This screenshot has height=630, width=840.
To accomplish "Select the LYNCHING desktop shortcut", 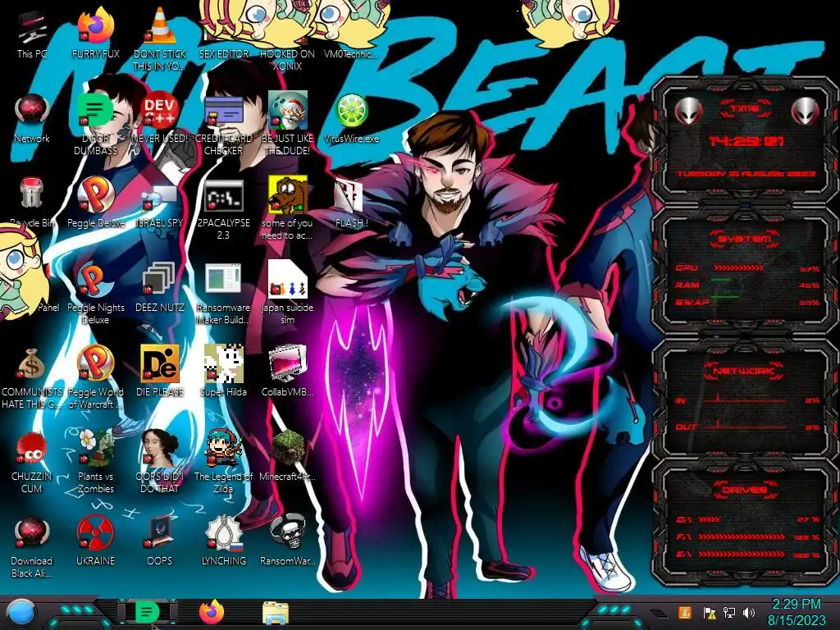I will tap(224, 540).
